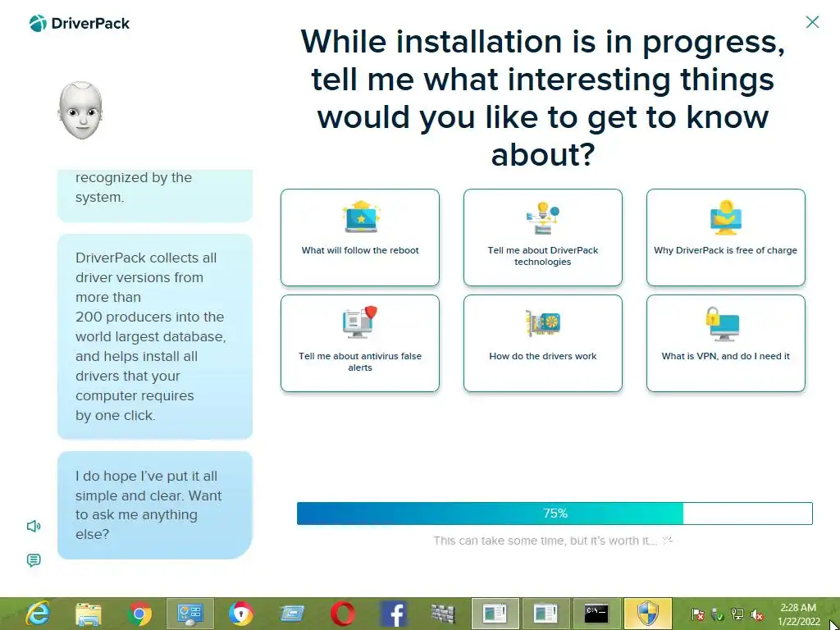Image resolution: width=840 pixels, height=630 pixels.
Task: Click the monitor with red shield icon
Action: (360, 322)
